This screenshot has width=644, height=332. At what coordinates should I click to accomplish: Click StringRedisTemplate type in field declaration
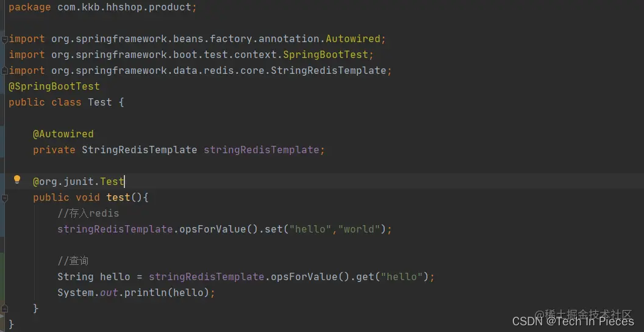[140, 150]
